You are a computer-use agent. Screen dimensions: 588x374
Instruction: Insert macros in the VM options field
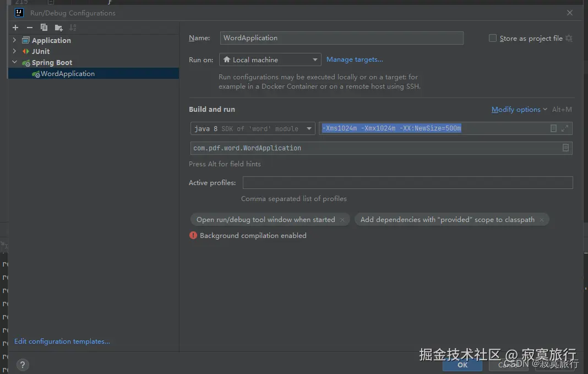553,128
